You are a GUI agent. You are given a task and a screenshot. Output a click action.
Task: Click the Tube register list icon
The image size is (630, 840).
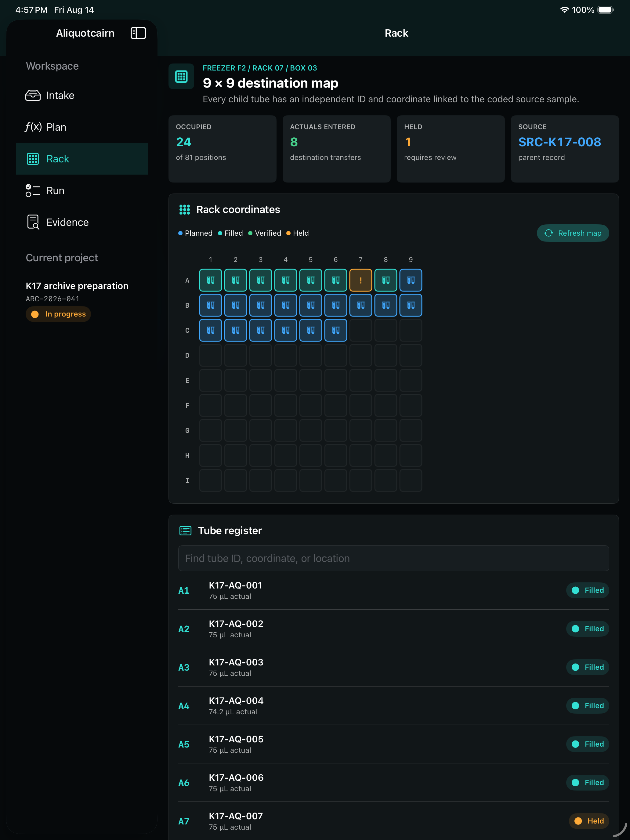tap(185, 530)
